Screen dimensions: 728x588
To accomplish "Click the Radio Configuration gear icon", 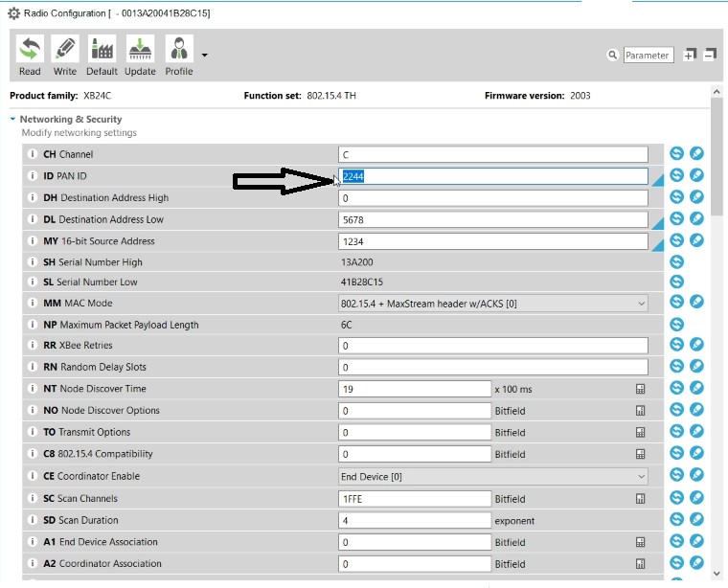I will [x=14, y=13].
